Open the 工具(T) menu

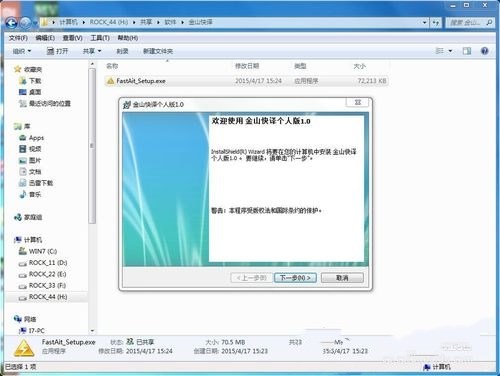(x=100, y=38)
